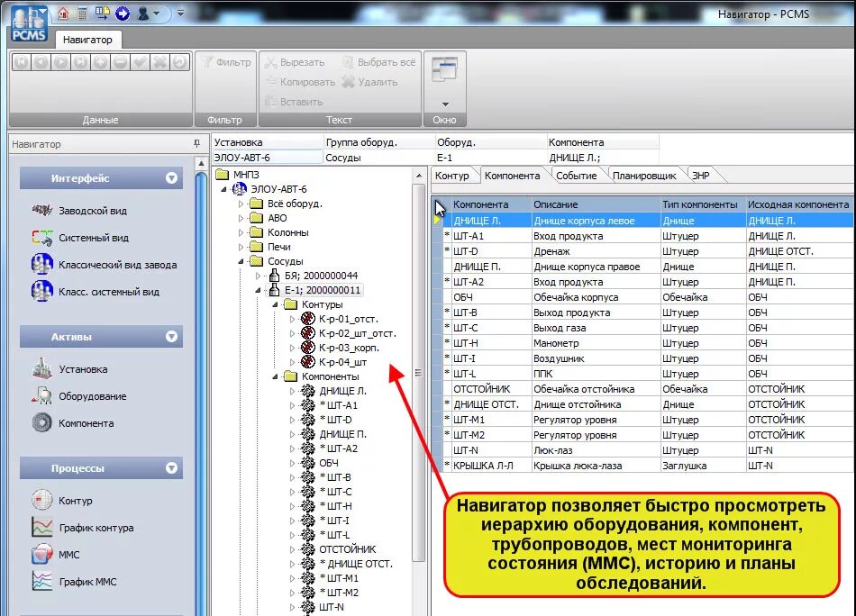
Task: Select ОТСТОЙНИК component in tree
Action: [347, 548]
